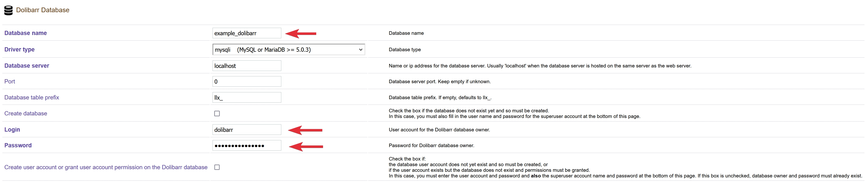Click the Database table prefix label
Viewport: 868px width, 188px height.
32,98
